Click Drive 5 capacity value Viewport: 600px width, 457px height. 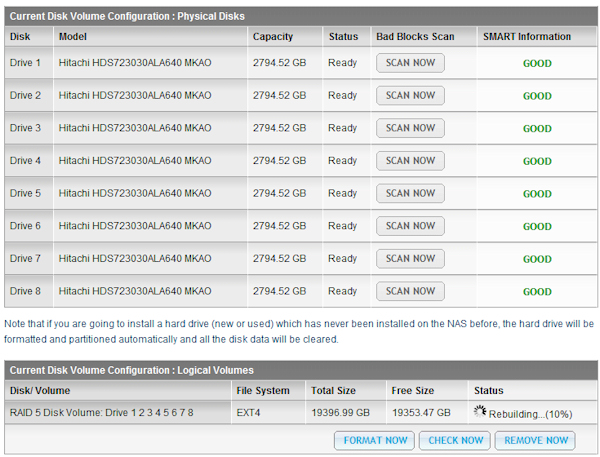[279, 193]
